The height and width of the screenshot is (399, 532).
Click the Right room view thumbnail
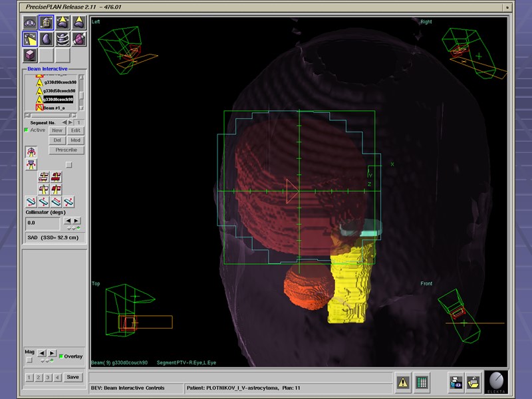(475, 53)
